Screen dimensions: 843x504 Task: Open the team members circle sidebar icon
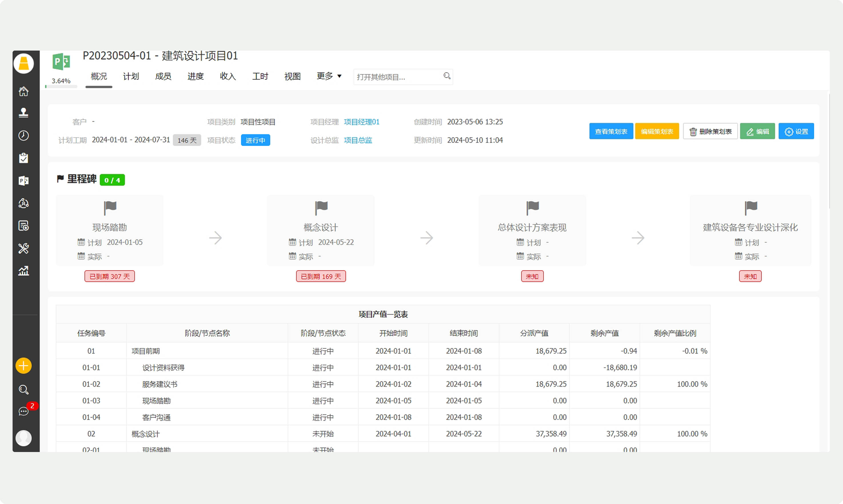pos(23,203)
